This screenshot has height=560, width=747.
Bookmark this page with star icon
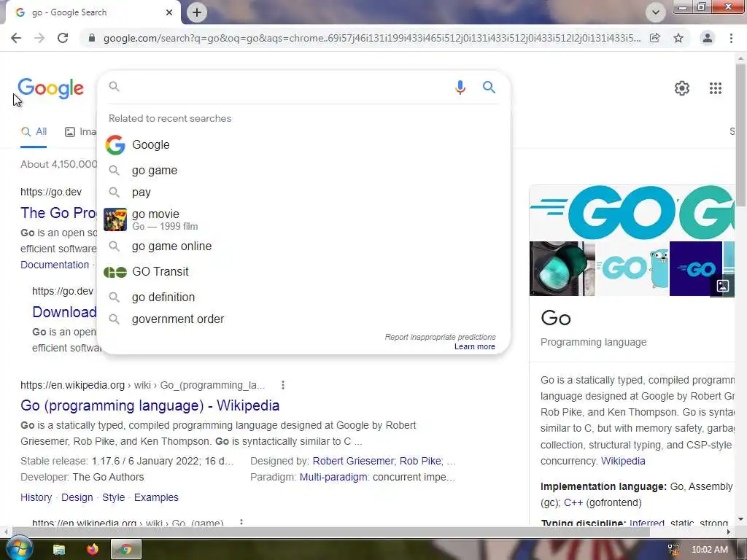click(678, 38)
